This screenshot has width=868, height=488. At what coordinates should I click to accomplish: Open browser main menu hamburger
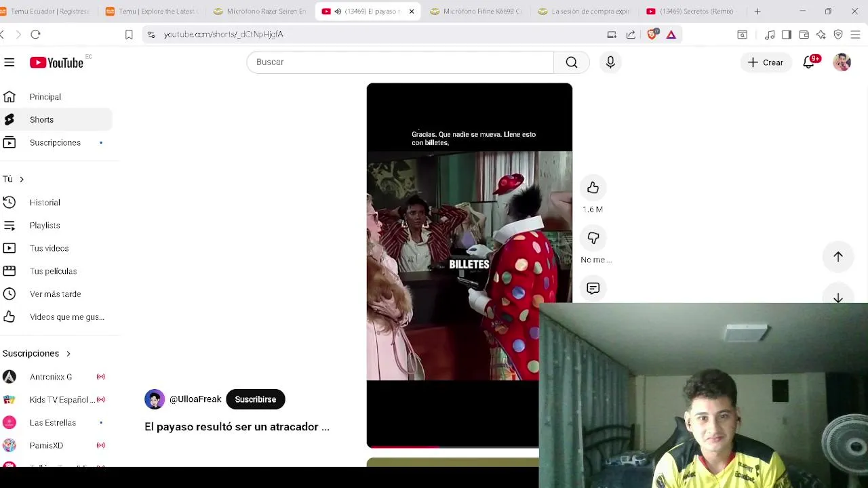pos(856,35)
